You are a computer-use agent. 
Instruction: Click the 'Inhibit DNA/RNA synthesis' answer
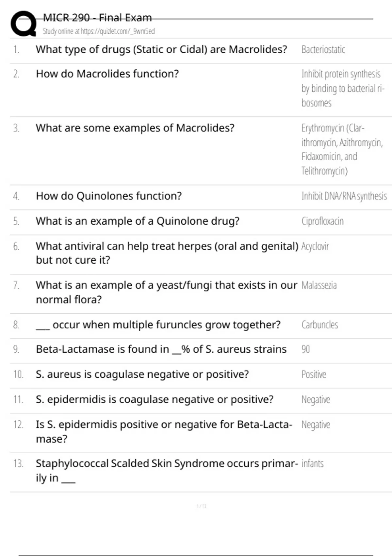click(x=344, y=196)
